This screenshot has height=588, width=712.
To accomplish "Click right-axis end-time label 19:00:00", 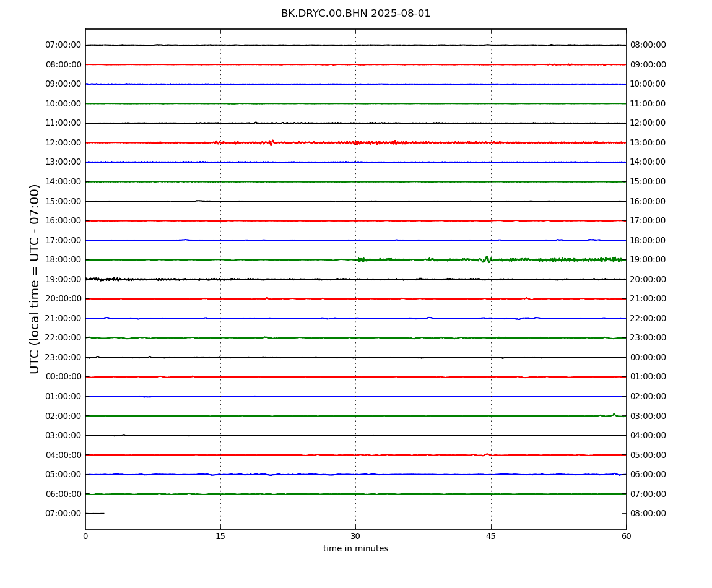I will click(x=648, y=260).
